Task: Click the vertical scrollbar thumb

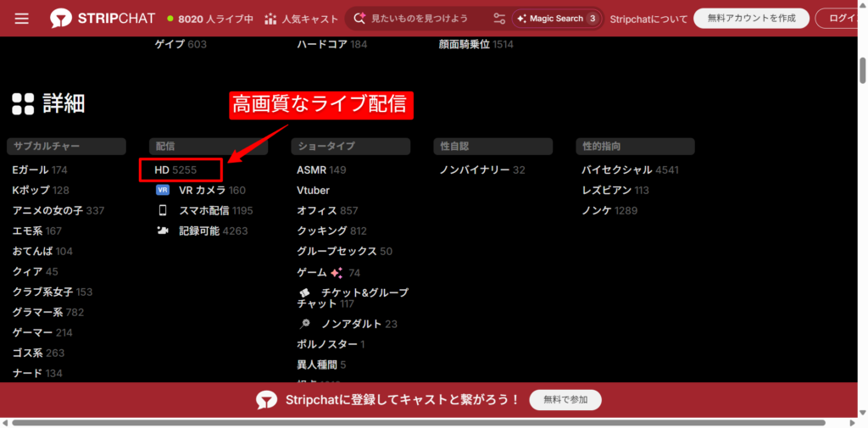Action: point(862,69)
